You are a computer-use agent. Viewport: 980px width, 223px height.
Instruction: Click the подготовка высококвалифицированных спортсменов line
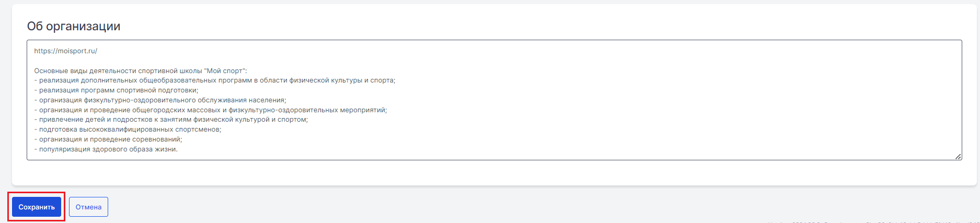point(128,130)
